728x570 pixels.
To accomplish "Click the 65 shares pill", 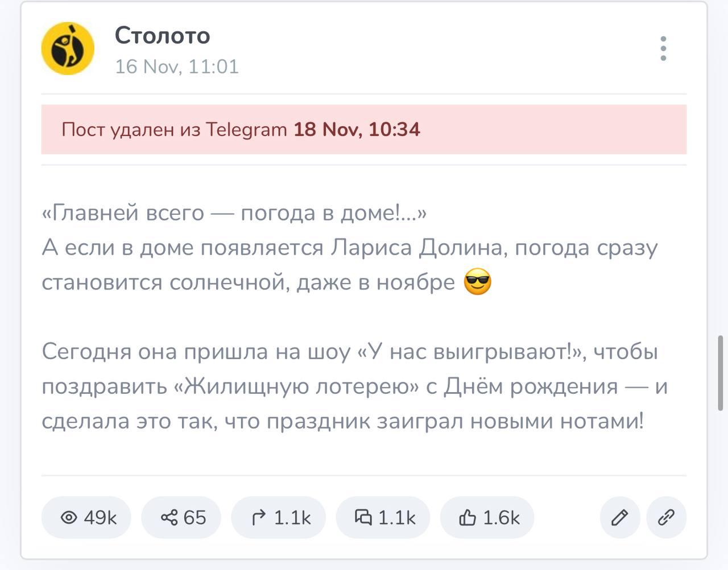I will pyautogui.click(x=181, y=517).
